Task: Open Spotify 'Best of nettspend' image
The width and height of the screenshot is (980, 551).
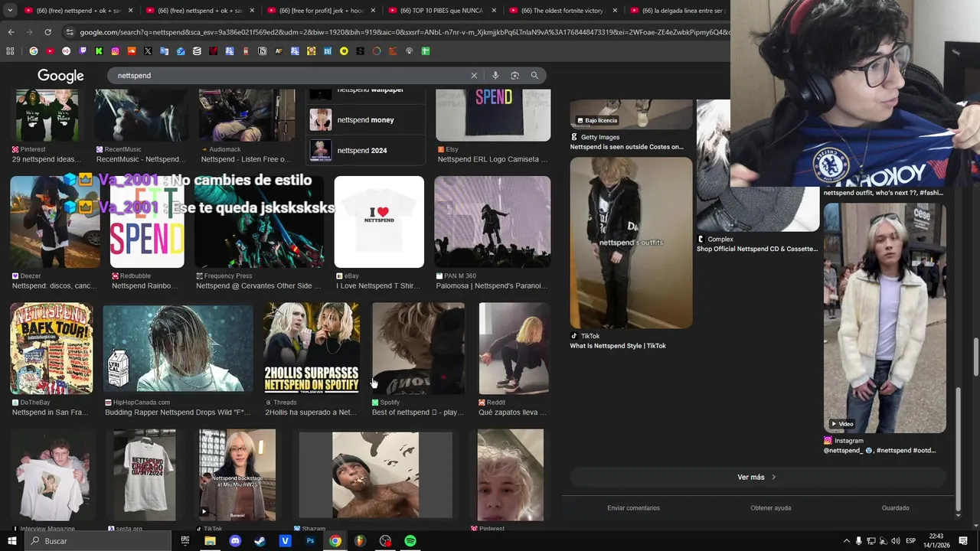Action: [x=418, y=348]
